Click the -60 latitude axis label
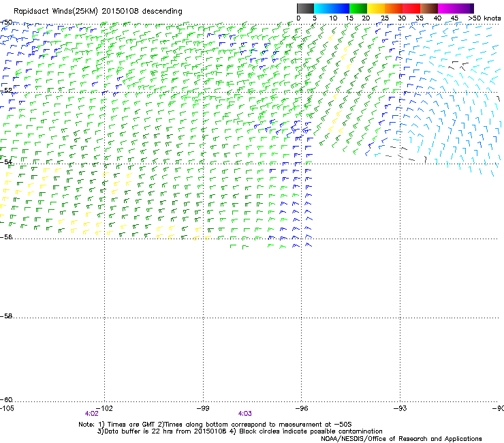Viewport: 504px width, 443px height. [x=6, y=399]
